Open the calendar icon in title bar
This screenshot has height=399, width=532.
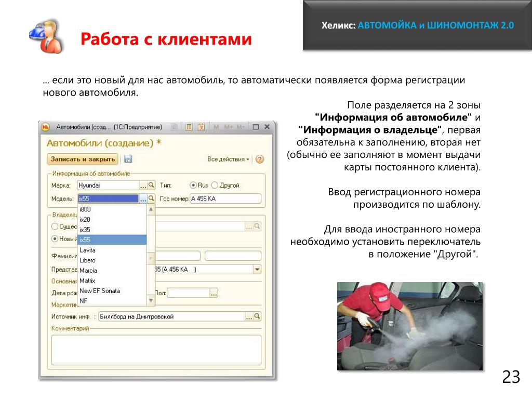pyautogui.click(x=201, y=127)
